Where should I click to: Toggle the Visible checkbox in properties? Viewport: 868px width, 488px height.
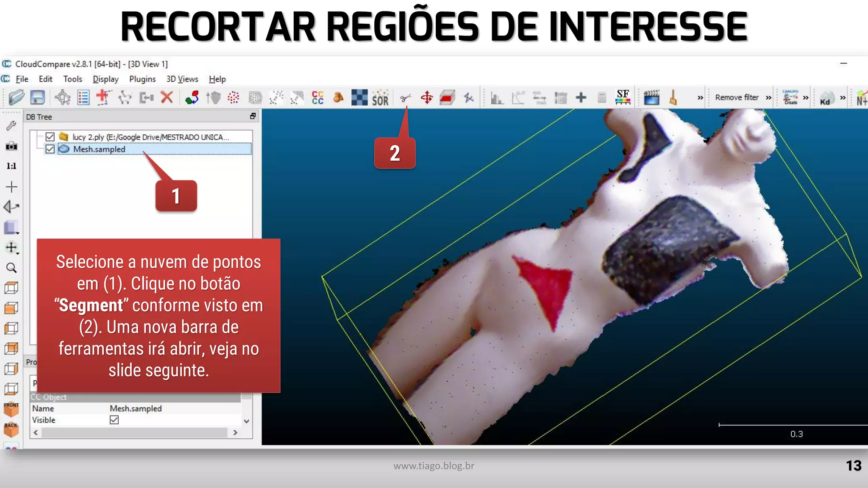click(114, 420)
